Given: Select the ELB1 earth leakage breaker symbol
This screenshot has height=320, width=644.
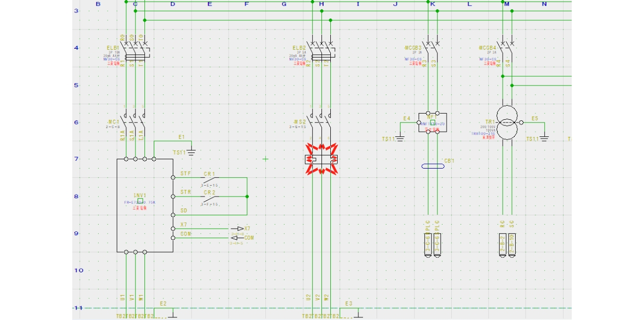Looking at the screenshot, I should click(136, 49).
